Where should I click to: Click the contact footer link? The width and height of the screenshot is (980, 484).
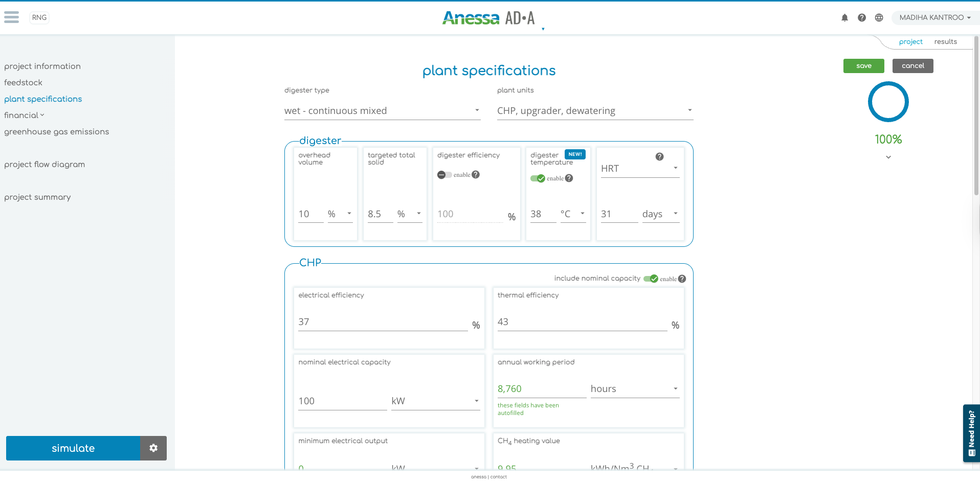tap(499, 477)
